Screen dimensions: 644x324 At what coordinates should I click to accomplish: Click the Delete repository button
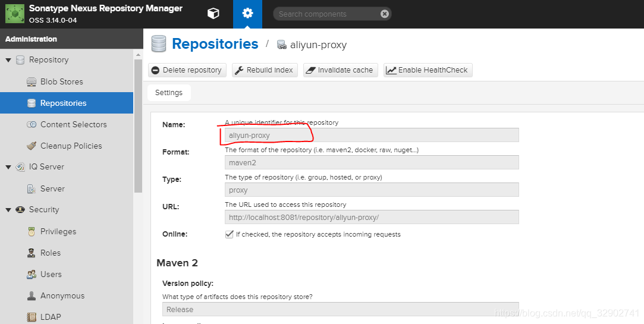coord(187,70)
